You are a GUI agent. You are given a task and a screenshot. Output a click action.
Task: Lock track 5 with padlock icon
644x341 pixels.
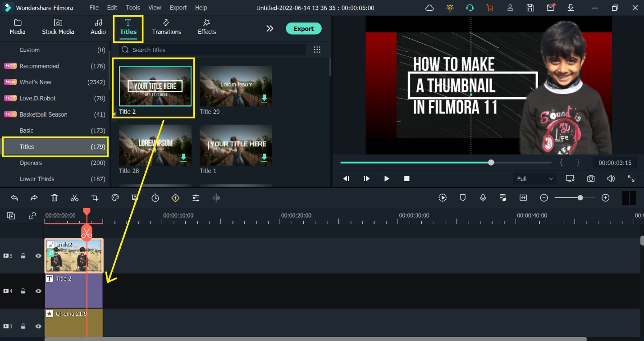tap(23, 256)
